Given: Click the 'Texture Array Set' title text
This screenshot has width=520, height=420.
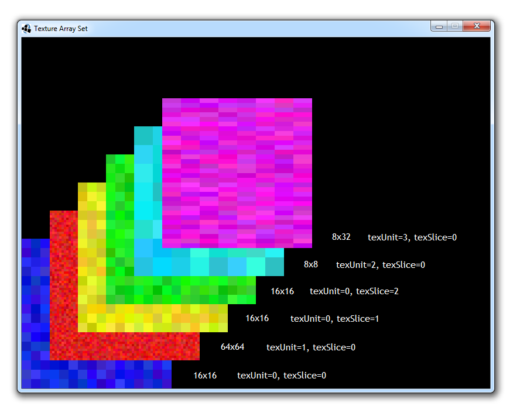Looking at the screenshot, I should (x=61, y=29).
